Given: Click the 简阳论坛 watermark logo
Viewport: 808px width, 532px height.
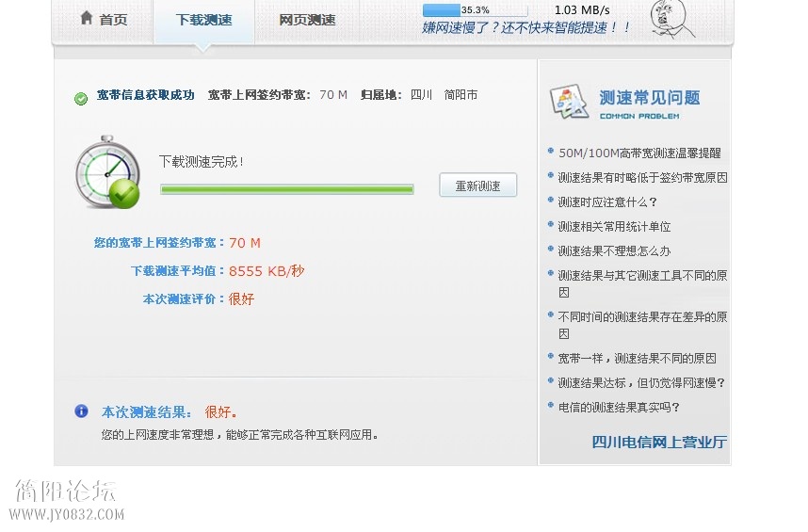Looking at the screenshot, I should tap(66, 499).
